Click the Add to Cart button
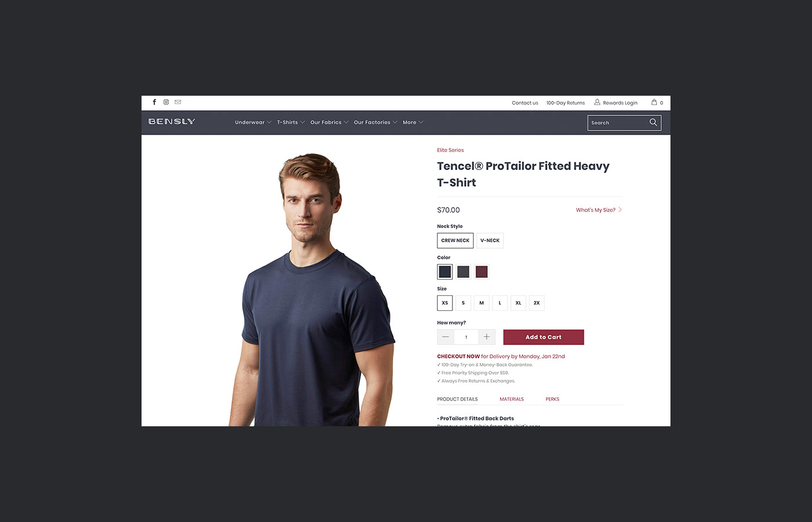This screenshot has width=812, height=522. (x=543, y=337)
